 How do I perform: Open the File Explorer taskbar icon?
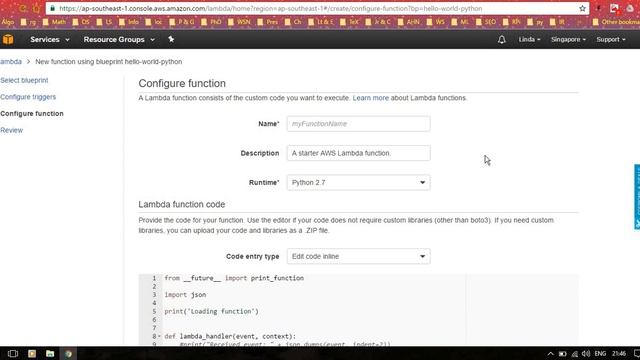point(50,353)
